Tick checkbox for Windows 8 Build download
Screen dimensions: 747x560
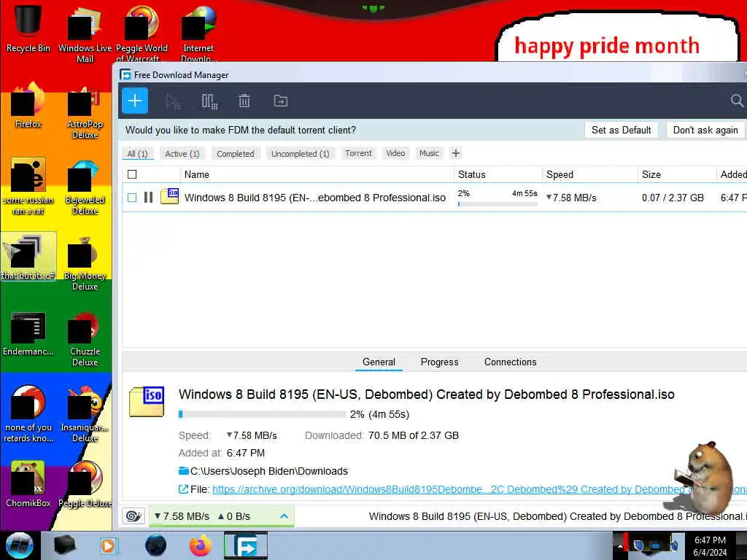point(133,197)
